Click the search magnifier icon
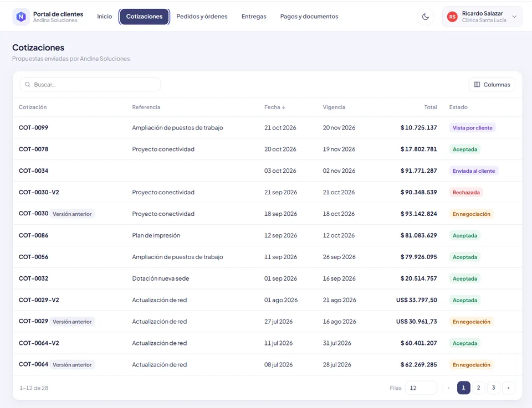Image resolution: width=532 pixels, height=408 pixels. click(28, 84)
